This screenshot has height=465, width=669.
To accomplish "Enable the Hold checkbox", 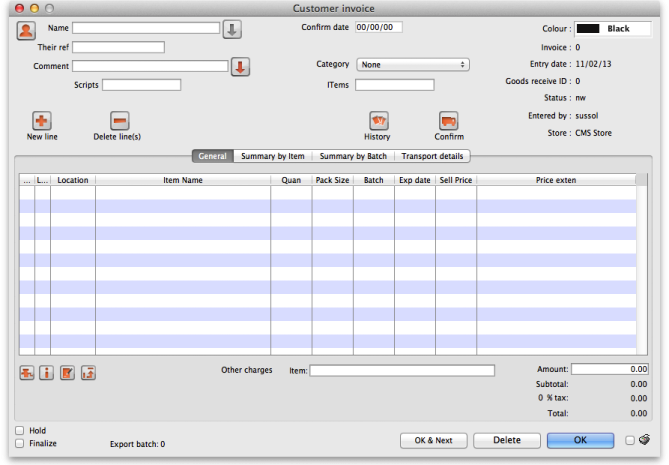I will [20, 431].
